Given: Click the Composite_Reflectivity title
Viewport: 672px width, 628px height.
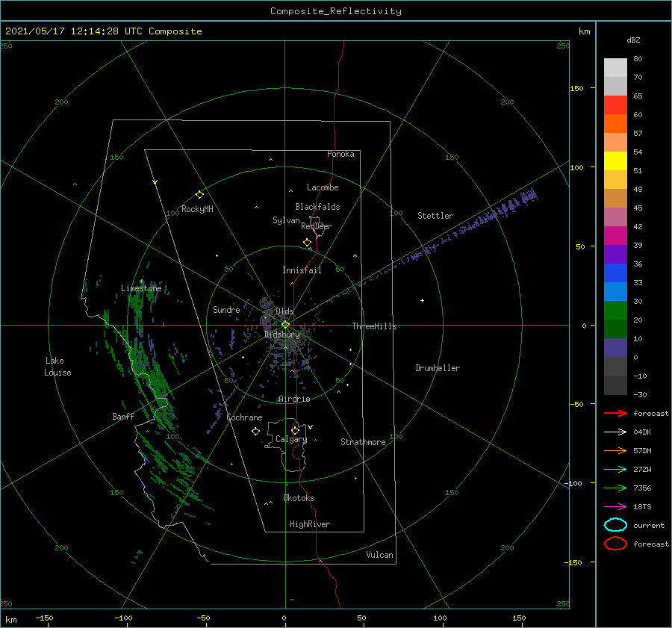Looking at the screenshot, I should point(336,11).
